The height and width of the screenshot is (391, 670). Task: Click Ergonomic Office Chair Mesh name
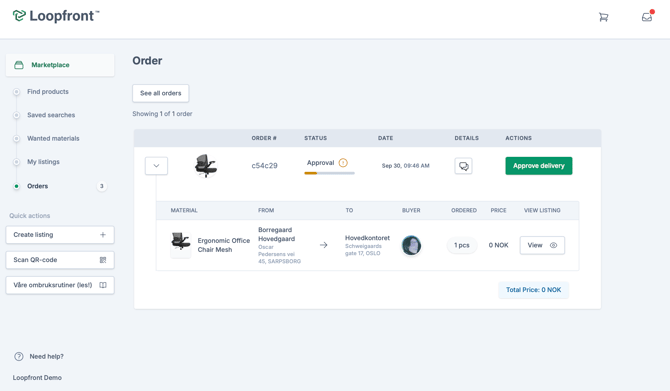pos(223,245)
